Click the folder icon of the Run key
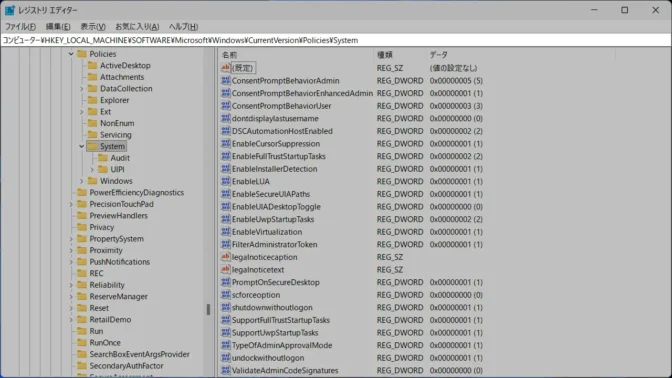672x378 pixels. click(x=82, y=331)
